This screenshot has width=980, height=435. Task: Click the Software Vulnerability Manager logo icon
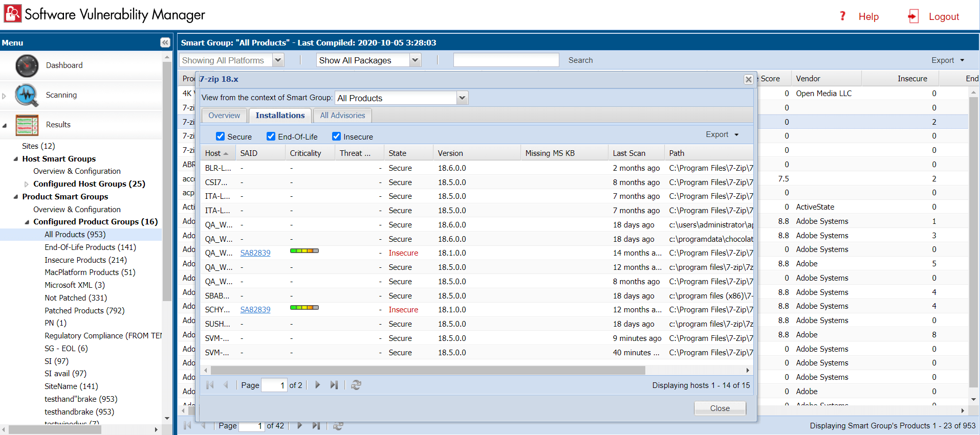click(13, 14)
